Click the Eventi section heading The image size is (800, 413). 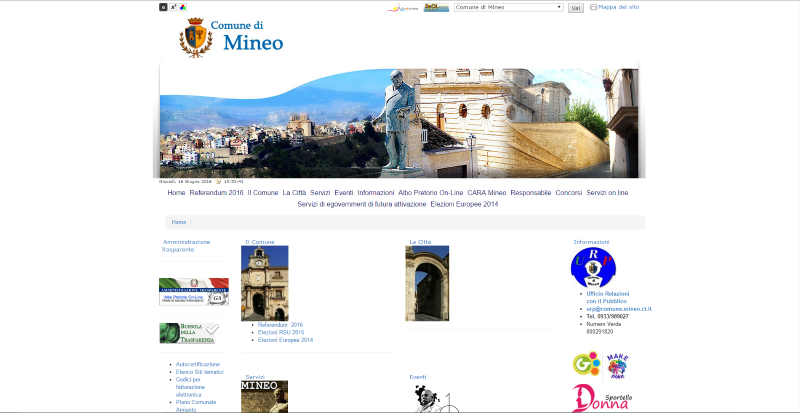click(x=418, y=377)
